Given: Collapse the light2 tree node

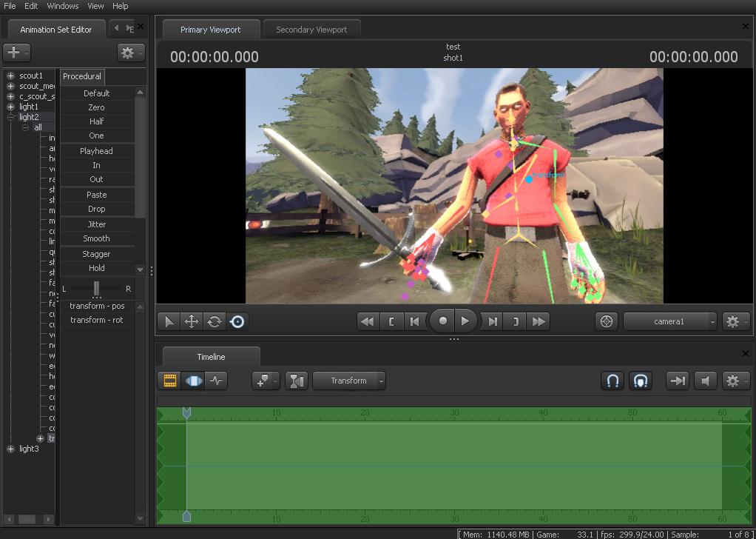Looking at the screenshot, I should coord(10,117).
